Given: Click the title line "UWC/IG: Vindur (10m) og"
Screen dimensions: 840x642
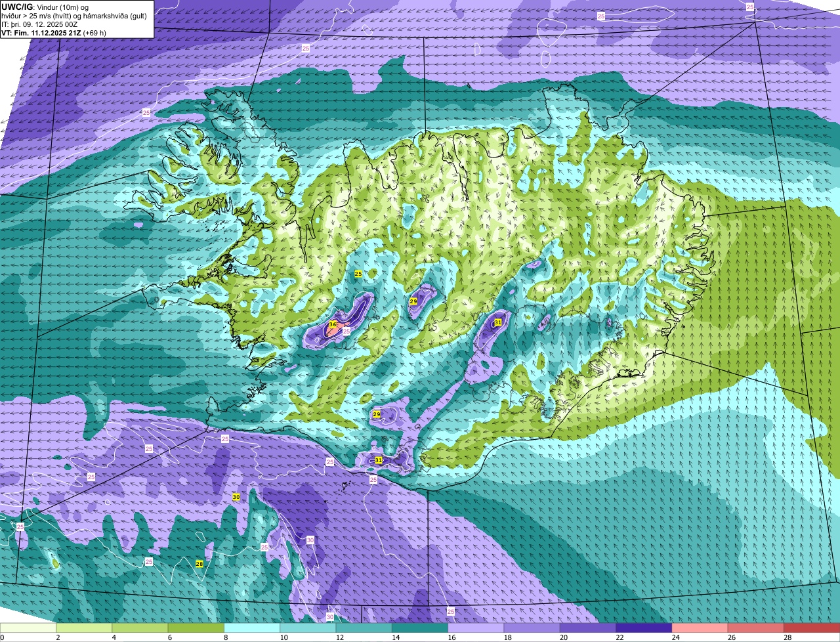Looking at the screenshot, I should point(45,7).
